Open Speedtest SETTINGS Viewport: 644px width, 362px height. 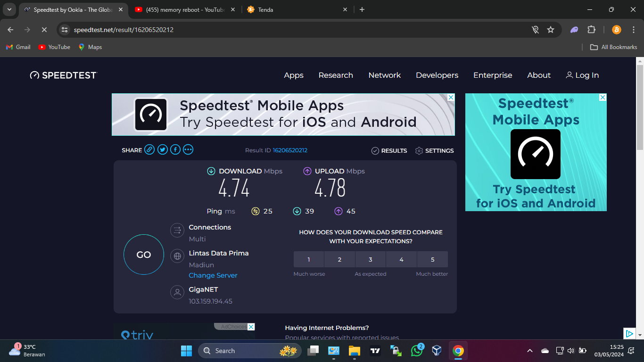434,151
